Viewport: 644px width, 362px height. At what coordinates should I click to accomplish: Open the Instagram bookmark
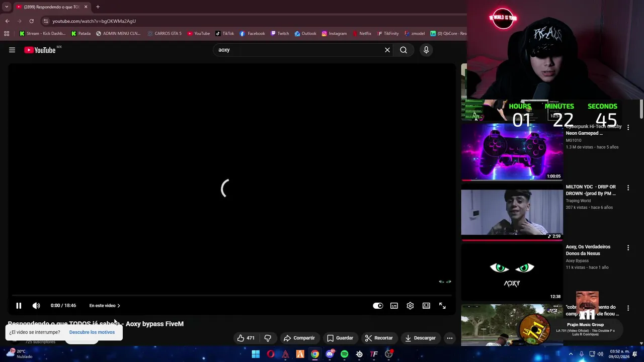coord(334,34)
